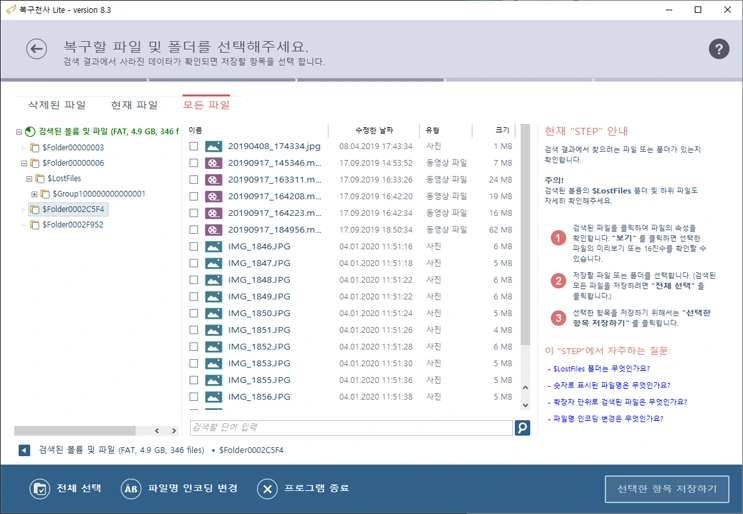Switch to the 삭제된 파일 tab

click(57, 105)
